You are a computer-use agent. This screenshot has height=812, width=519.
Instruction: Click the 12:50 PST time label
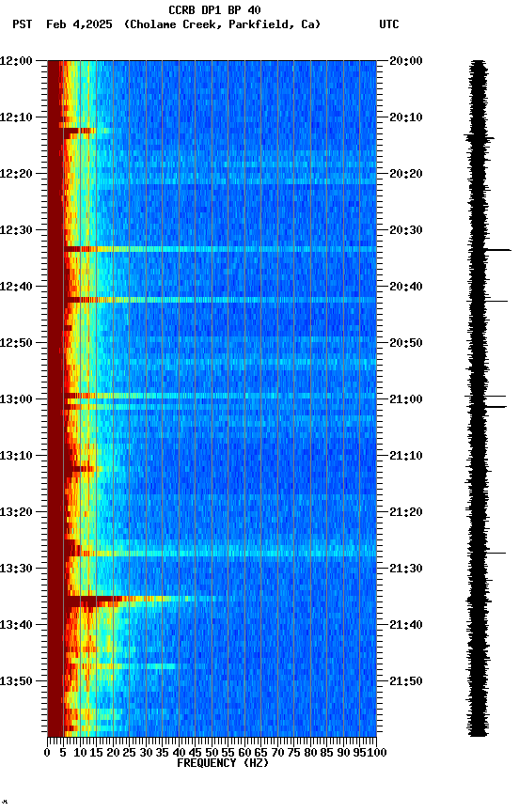(x=16, y=343)
